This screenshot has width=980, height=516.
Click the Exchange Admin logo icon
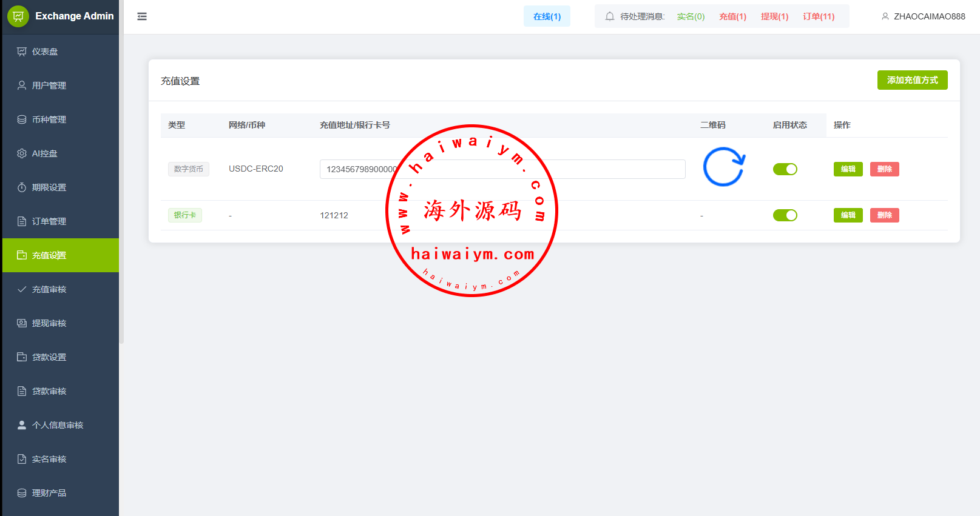18,16
